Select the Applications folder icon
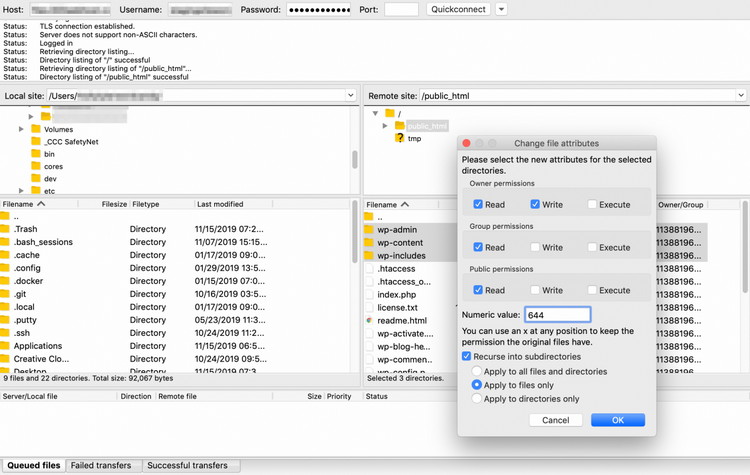The width and height of the screenshot is (750, 475). point(5,347)
